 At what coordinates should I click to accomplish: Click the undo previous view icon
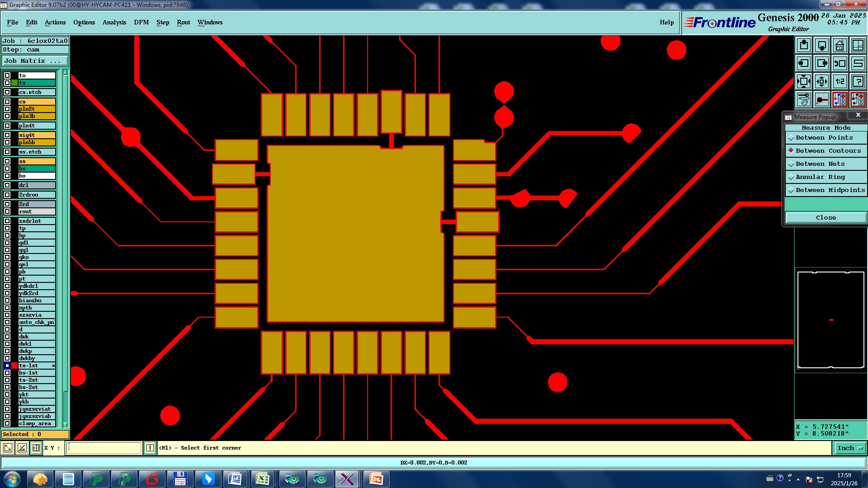point(840,63)
